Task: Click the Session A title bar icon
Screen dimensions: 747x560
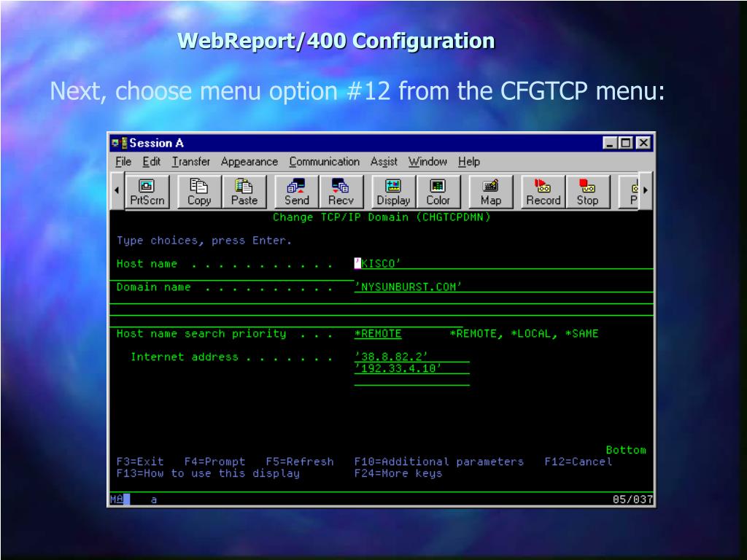Action: pyautogui.click(x=119, y=143)
